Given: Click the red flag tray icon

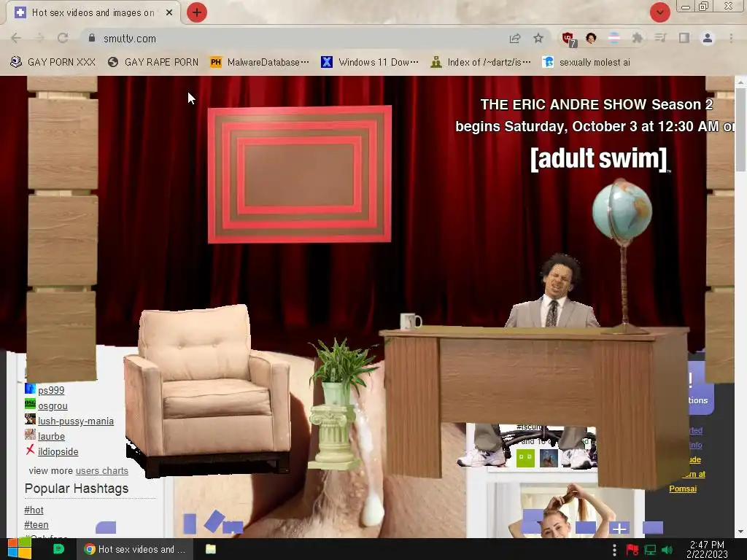Looking at the screenshot, I should click(632, 550).
